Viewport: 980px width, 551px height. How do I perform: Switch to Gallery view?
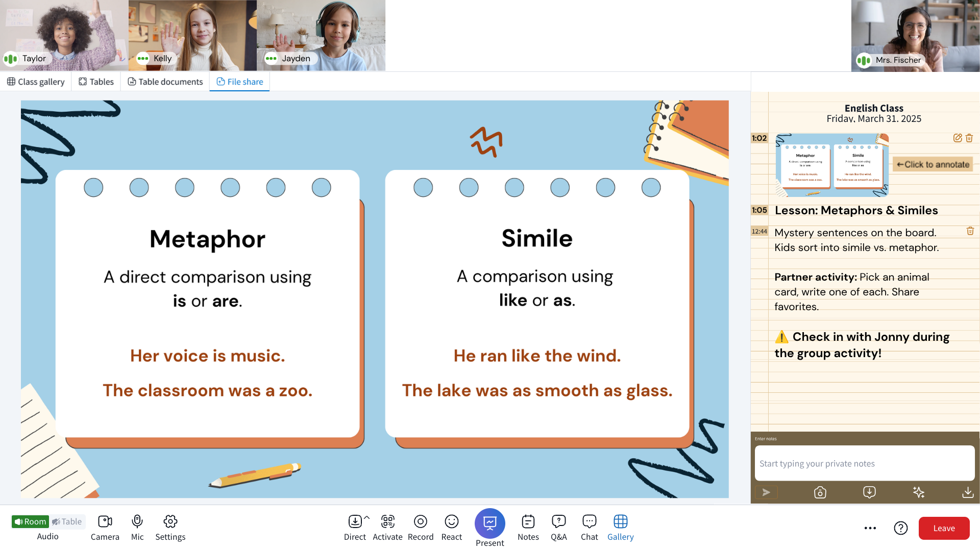[x=621, y=528]
